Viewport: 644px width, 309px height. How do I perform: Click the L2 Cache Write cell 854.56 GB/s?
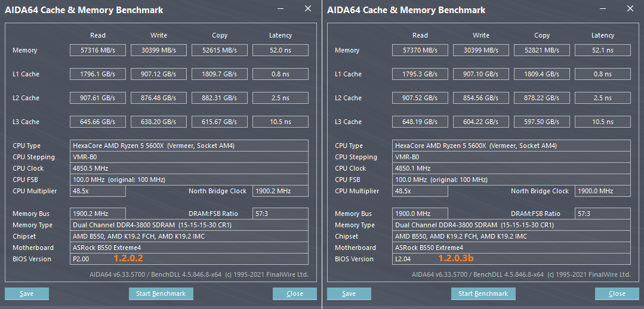pos(481,98)
